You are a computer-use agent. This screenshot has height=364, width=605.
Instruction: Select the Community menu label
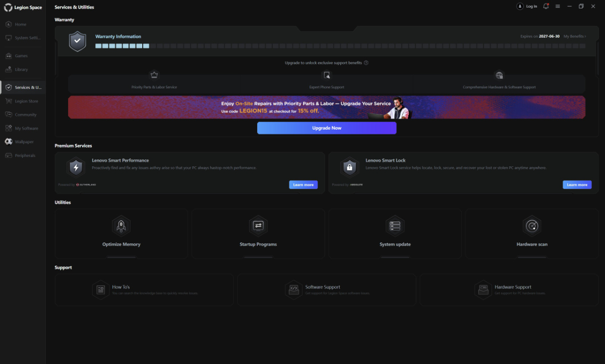(x=26, y=115)
